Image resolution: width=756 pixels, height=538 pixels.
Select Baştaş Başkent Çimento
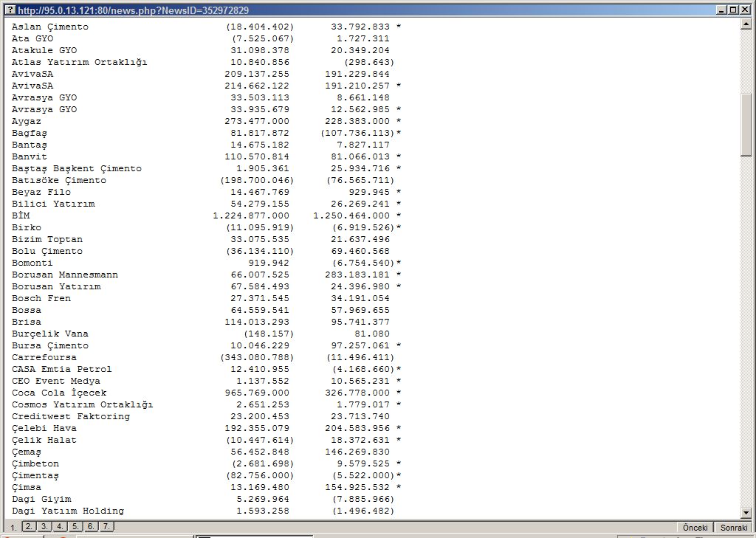tap(77, 169)
